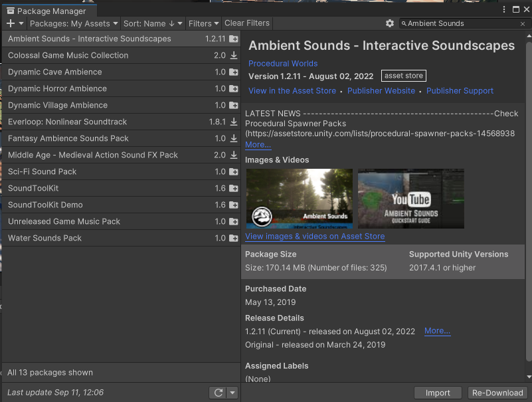Expand the dropdown arrow beside the refresh button

tap(232, 393)
